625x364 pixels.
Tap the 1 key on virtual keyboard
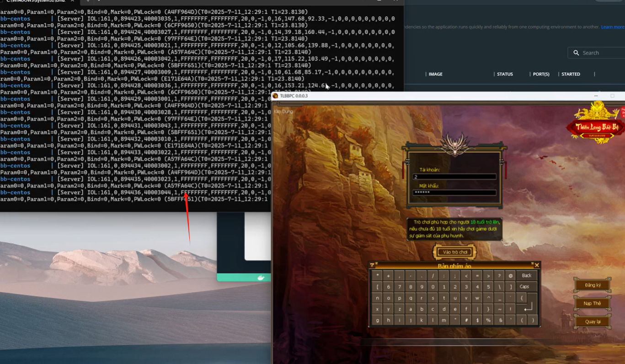point(444,287)
